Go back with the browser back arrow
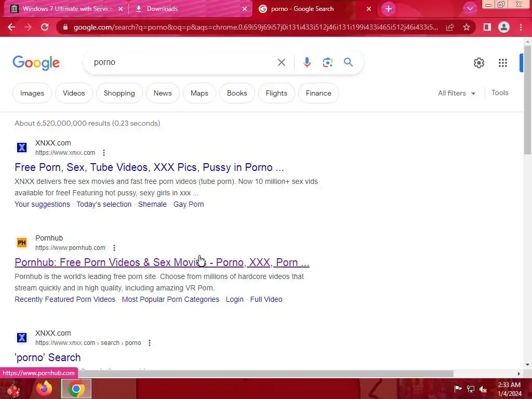532x399 pixels. (11, 27)
